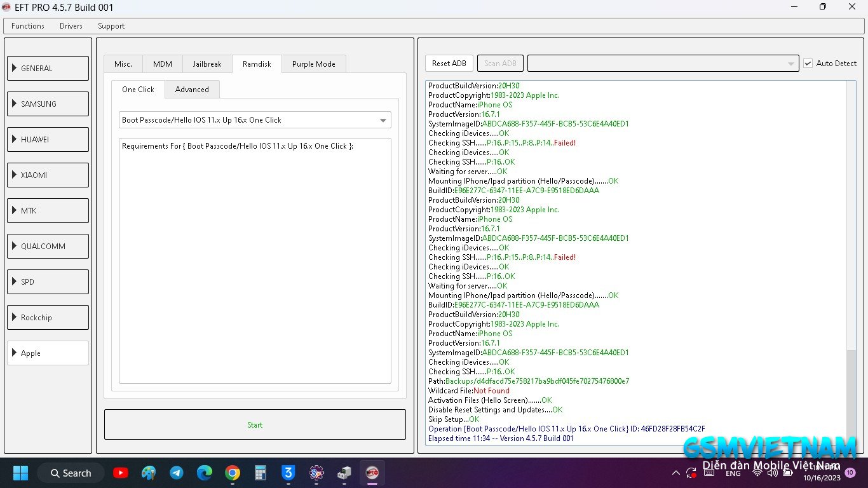Open YouTube from the taskbar
Image resolution: width=868 pixels, height=488 pixels.
[x=120, y=473]
